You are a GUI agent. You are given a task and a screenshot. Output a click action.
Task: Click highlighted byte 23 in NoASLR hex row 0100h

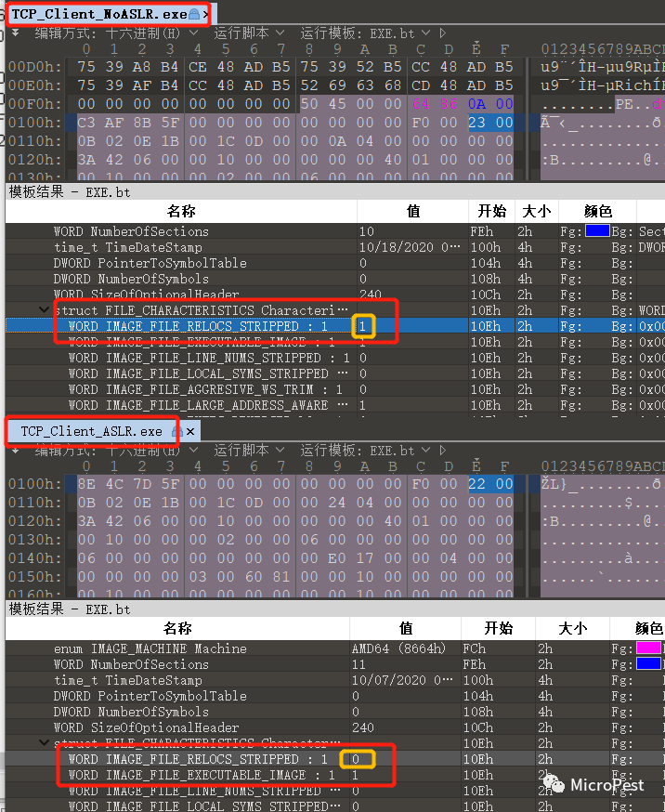(x=476, y=123)
